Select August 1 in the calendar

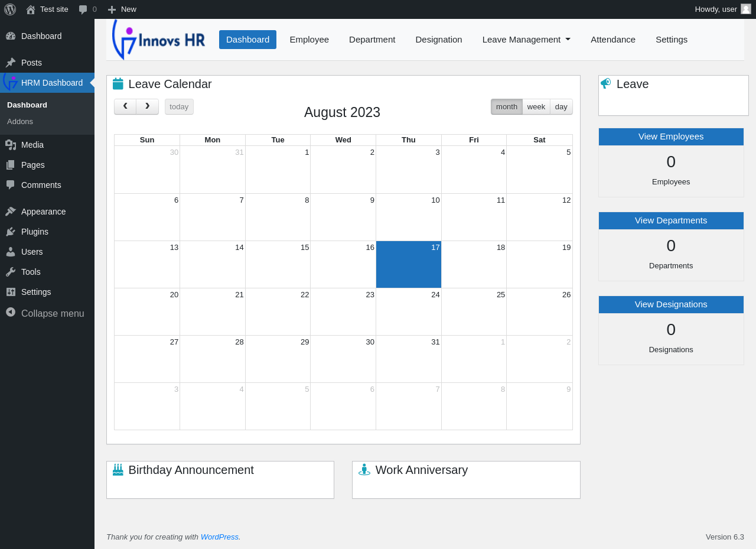278,170
